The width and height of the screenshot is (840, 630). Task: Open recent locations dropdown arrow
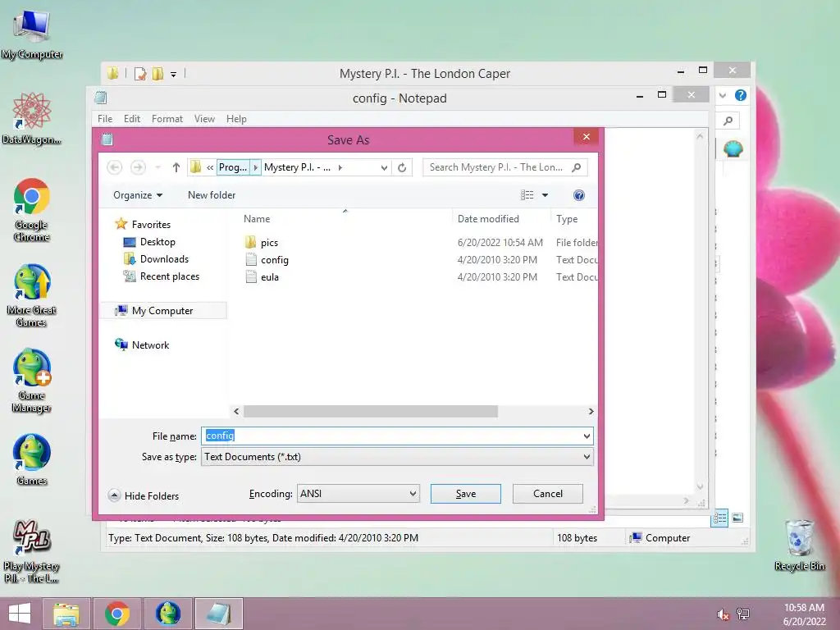[158, 167]
